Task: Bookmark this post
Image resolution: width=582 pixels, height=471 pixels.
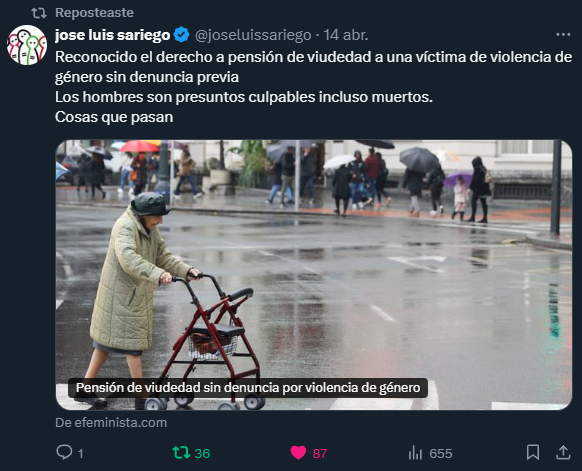Action: click(533, 452)
